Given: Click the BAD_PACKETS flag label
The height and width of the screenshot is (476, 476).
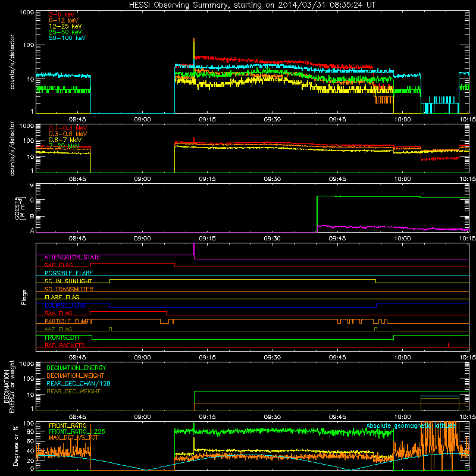Looking at the screenshot, I should click(x=65, y=345).
